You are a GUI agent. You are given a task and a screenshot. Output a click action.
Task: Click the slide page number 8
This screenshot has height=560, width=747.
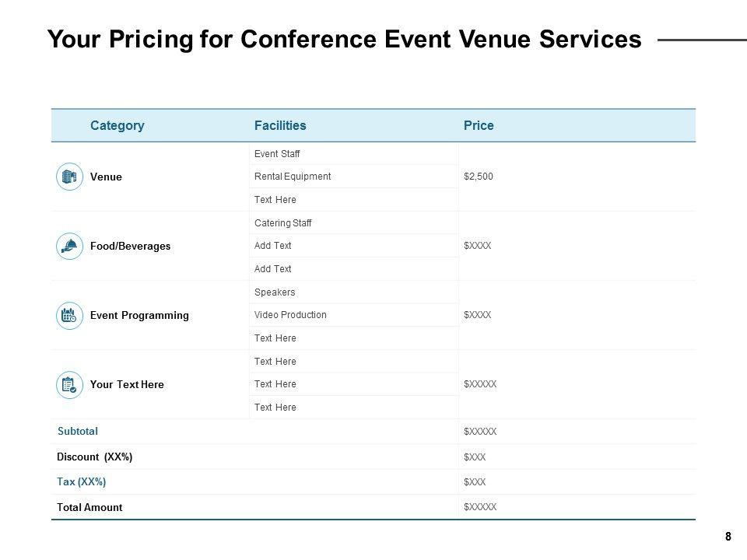(728, 537)
